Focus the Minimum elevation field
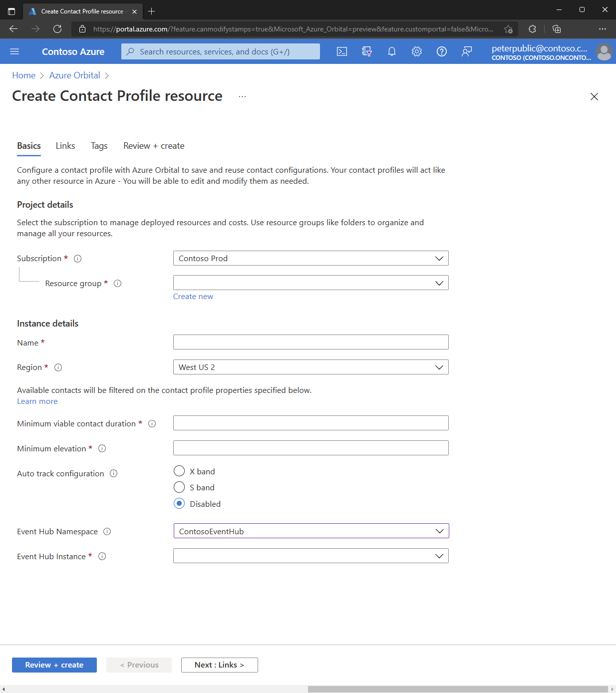The width and height of the screenshot is (616, 693). coord(310,448)
